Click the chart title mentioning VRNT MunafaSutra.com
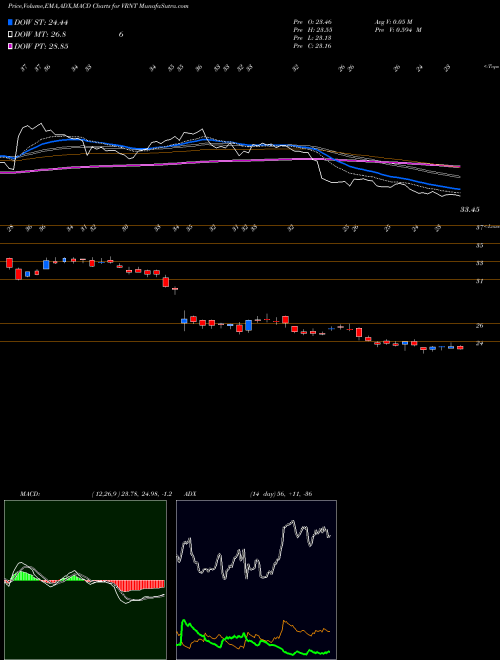The width and height of the screenshot is (500, 660). point(98,6)
